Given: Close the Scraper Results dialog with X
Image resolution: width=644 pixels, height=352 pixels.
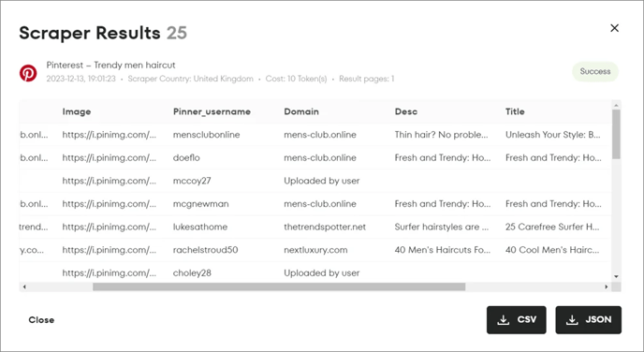Looking at the screenshot, I should 614,28.
